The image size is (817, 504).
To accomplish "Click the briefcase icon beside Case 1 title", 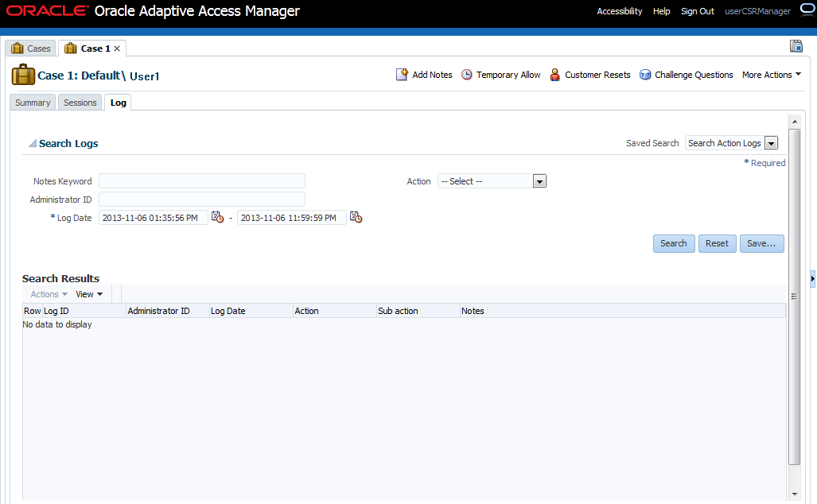I will 23,75.
